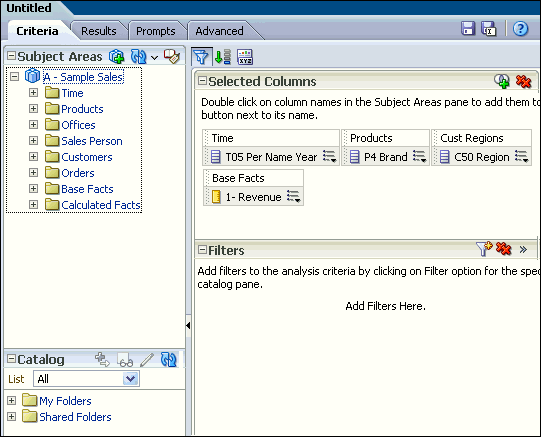Switch to the Advanced tab
This screenshot has width=541, height=437.
(219, 31)
